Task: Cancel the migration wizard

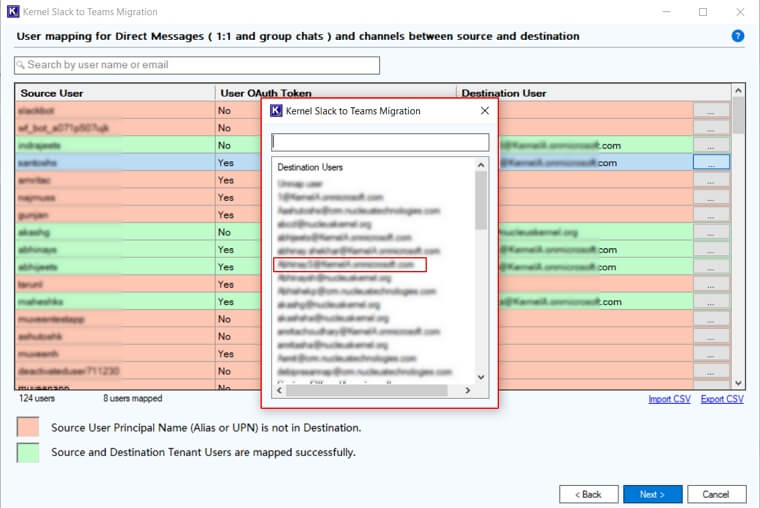Action: click(716, 494)
